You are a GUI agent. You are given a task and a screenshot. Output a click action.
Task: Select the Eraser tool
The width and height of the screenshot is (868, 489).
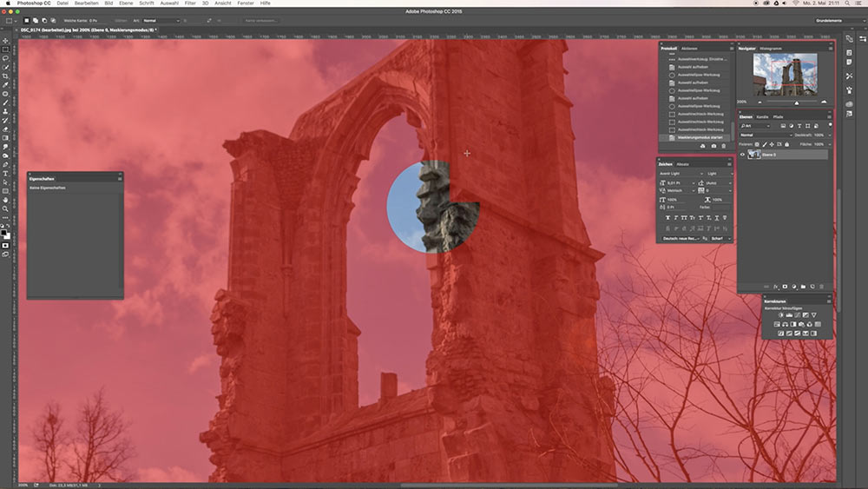[x=5, y=129]
